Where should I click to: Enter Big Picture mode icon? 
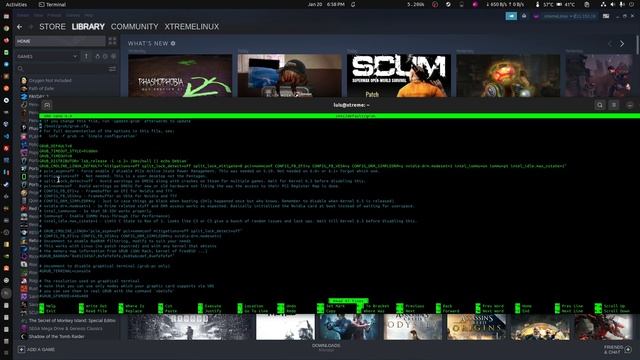click(606, 16)
